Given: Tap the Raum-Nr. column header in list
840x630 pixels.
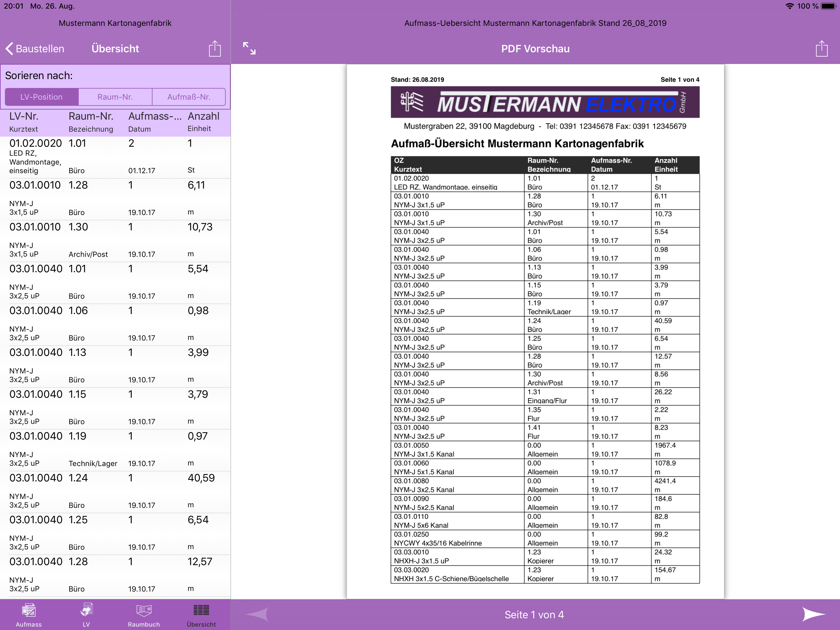Looking at the screenshot, I should [91, 116].
